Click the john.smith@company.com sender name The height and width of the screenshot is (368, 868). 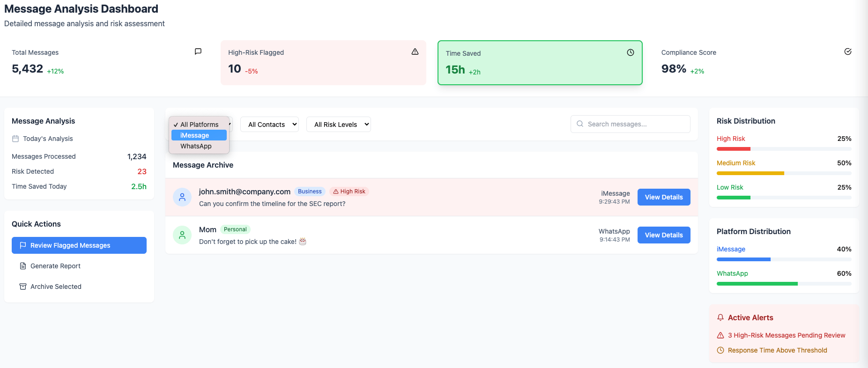245,191
